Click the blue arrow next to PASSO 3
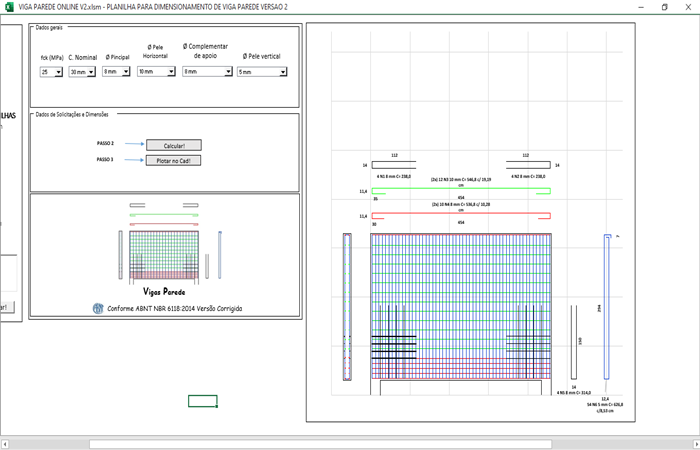Screen dimensions: 700x450 pyautogui.click(x=132, y=159)
